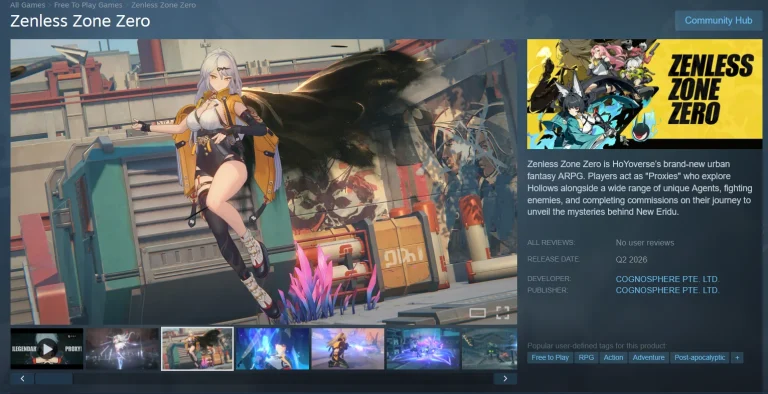The image size is (768, 394).
Task: Select the blue energy combat thumbnail
Action: click(272, 348)
